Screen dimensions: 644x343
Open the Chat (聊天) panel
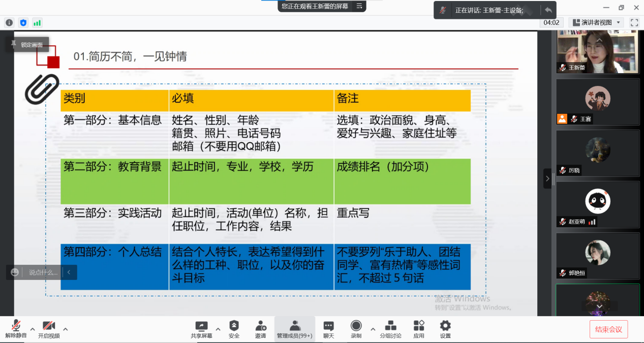[328, 329]
